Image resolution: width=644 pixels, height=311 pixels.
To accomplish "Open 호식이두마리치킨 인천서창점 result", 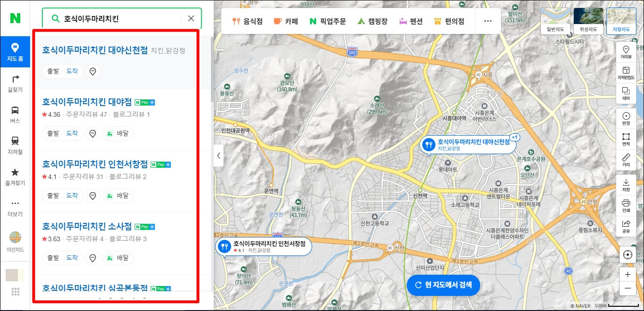I will (95, 164).
